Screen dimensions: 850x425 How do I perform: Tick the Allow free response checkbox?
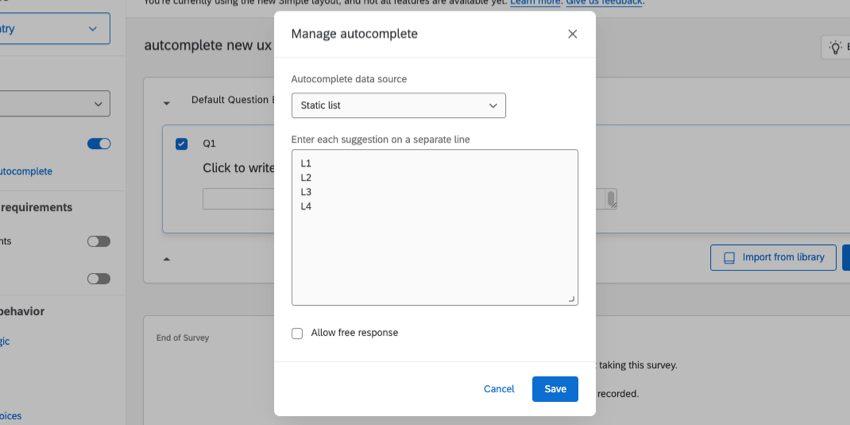(297, 333)
